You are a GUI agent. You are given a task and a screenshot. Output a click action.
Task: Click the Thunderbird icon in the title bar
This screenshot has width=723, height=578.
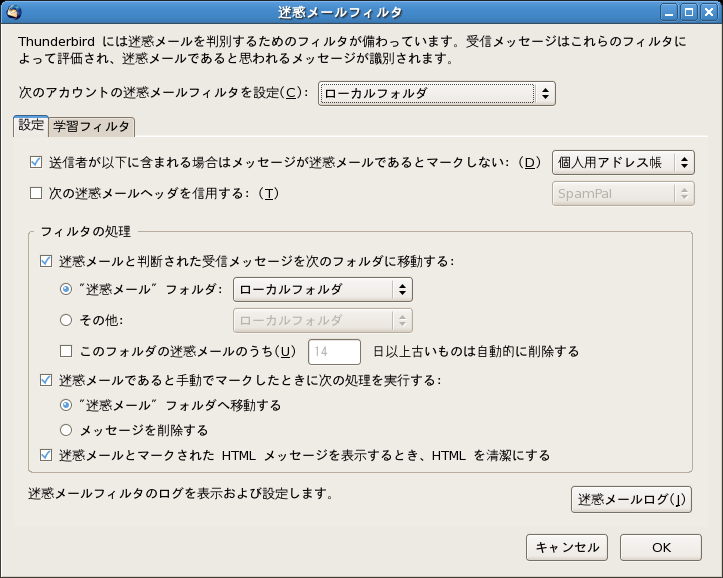click(x=14, y=12)
